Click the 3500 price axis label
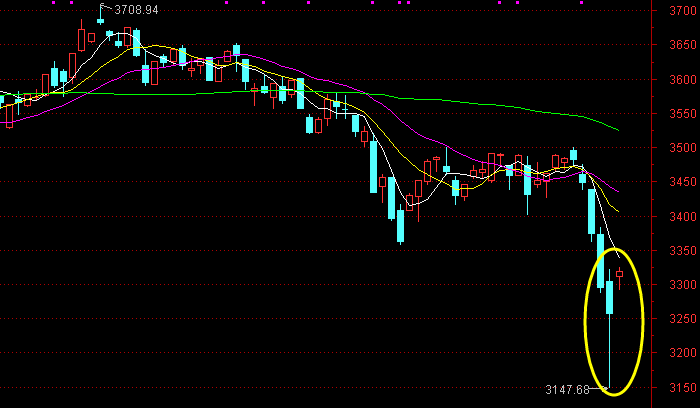Viewport: 700px width, 408px height. pyautogui.click(x=683, y=147)
